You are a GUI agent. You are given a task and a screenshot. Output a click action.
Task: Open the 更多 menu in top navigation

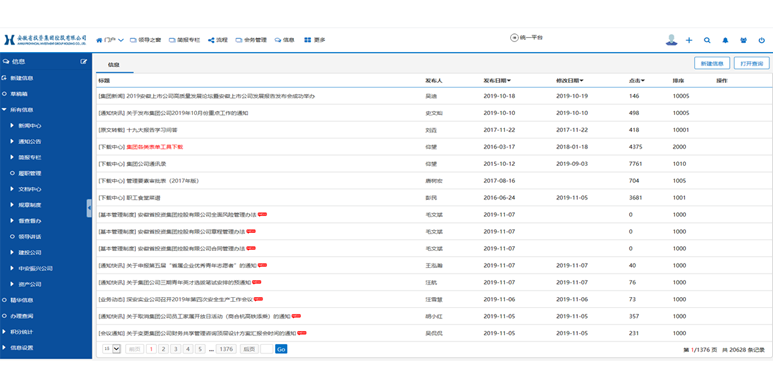click(315, 40)
